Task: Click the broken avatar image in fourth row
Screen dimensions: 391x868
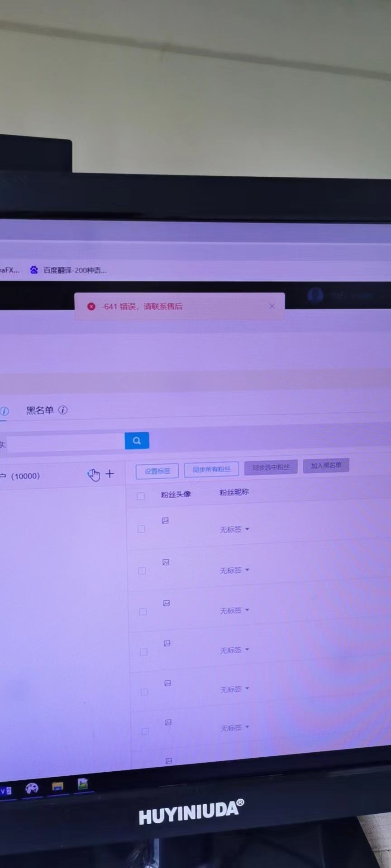Action: 167,643
